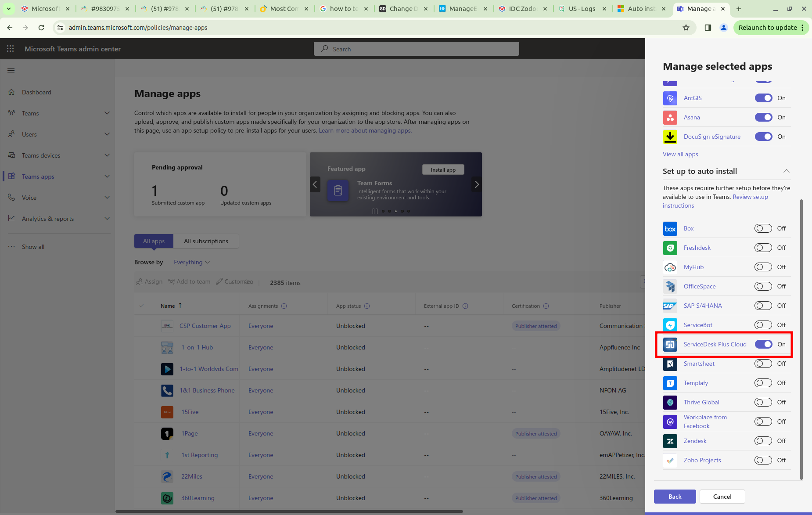Open the Freshdesk app icon

coord(670,248)
